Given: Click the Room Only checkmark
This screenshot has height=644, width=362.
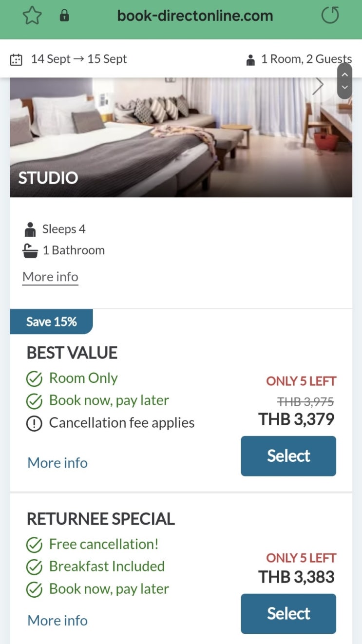Looking at the screenshot, I should coord(34,379).
